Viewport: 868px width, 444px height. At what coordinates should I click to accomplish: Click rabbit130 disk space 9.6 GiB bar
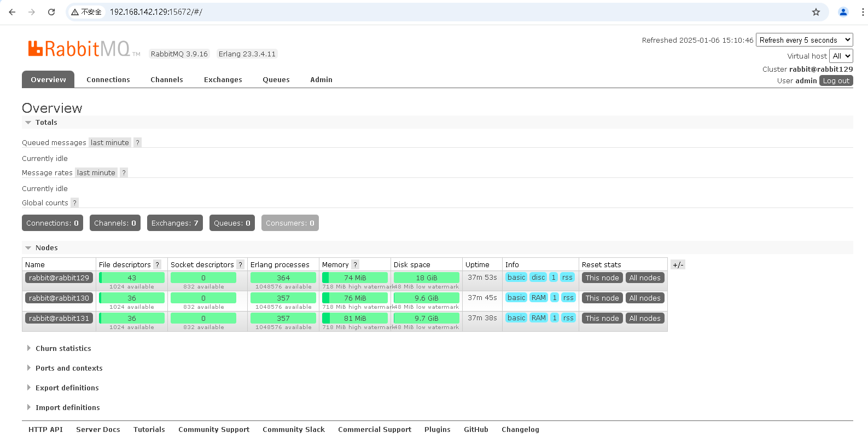[x=427, y=298]
